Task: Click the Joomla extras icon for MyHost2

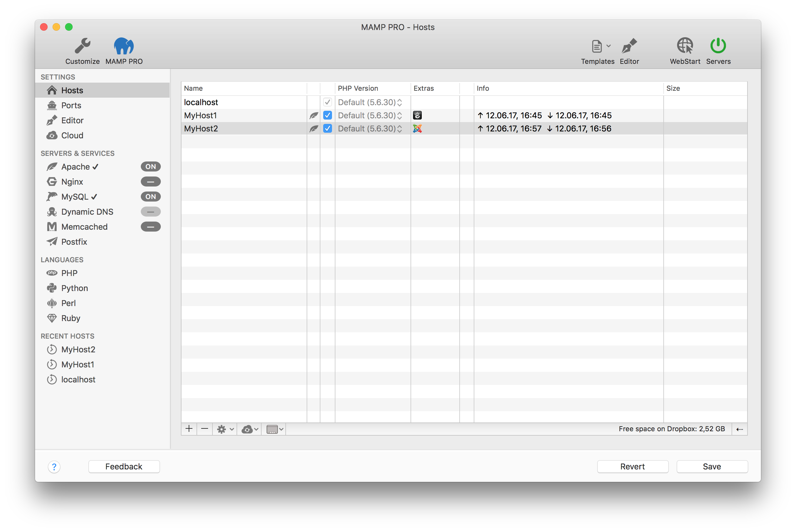Action: pos(417,129)
